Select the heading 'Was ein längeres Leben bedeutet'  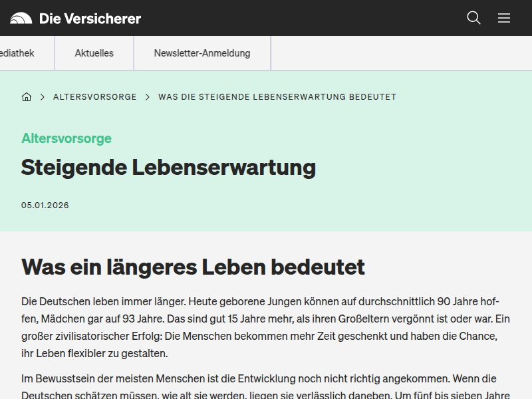tap(193, 267)
